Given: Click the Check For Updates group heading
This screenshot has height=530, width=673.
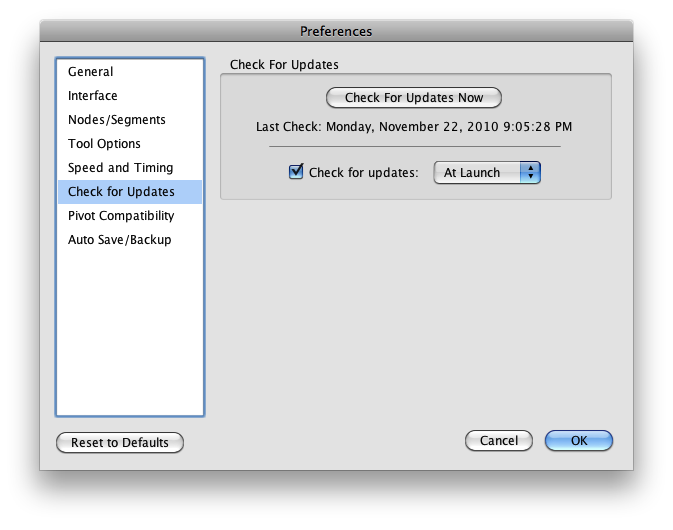Looking at the screenshot, I should (x=284, y=65).
